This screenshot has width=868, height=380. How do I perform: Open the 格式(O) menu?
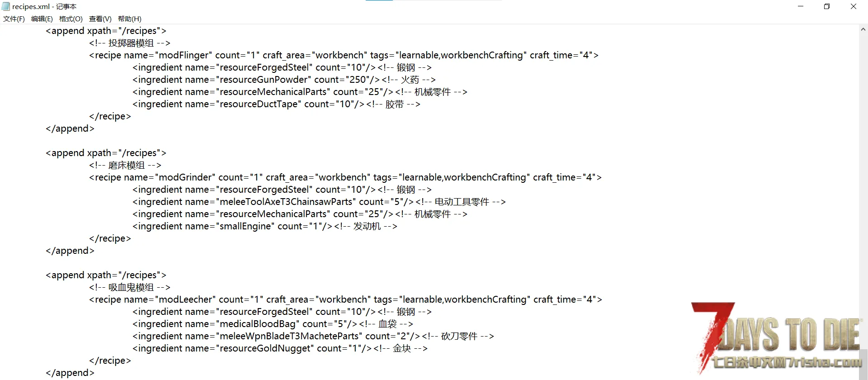[71, 19]
